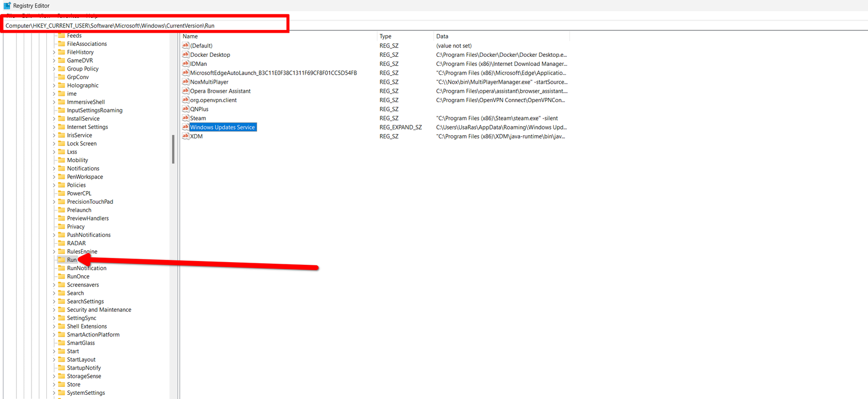This screenshot has height=399, width=868.
Task: Click the key tree vertical scrollbar thumb
Action: pos(173,149)
